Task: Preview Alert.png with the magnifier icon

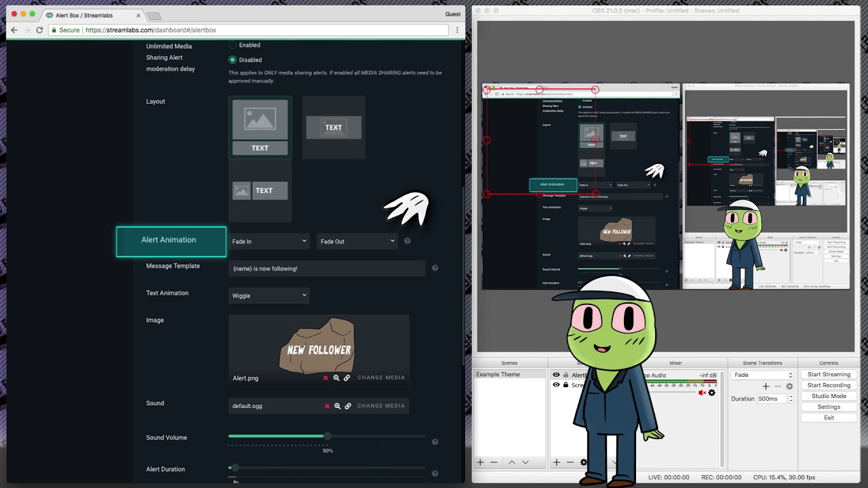Action: point(337,378)
